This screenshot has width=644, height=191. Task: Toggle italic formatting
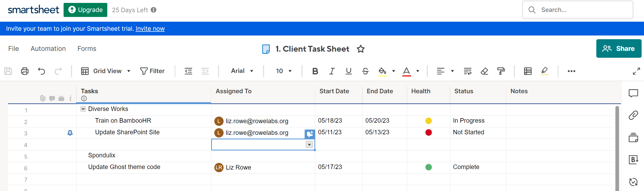(332, 71)
